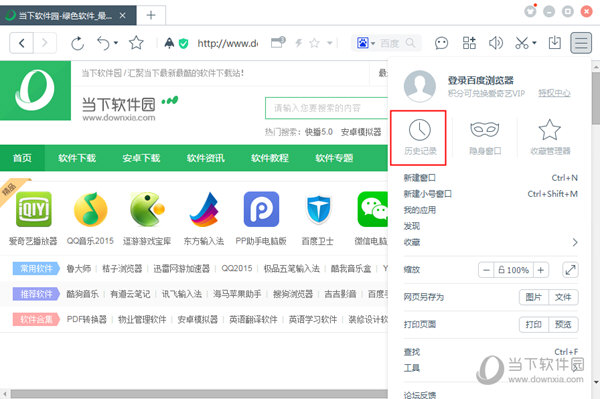The height and width of the screenshot is (399, 600).
Task: Open the 首页 navigation tab
Action: (22, 158)
